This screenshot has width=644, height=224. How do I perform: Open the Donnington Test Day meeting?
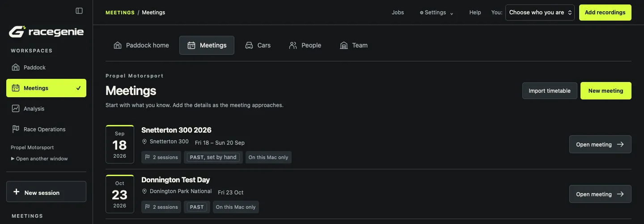pyautogui.click(x=600, y=194)
